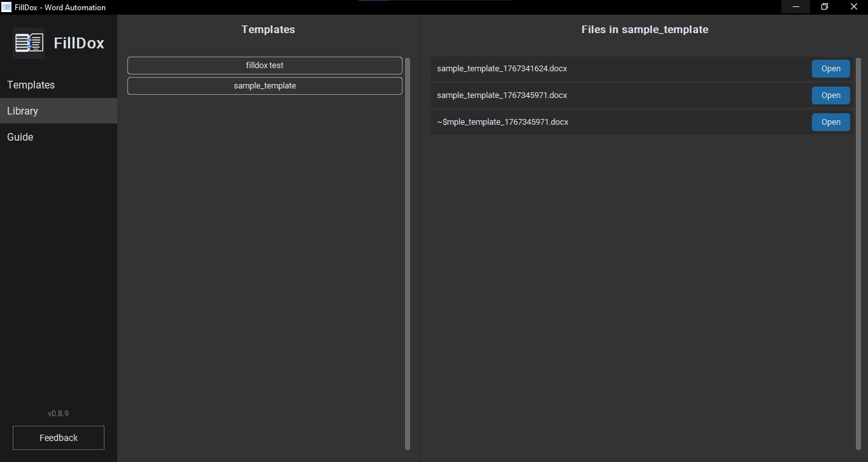Select the Library section in sidebar
Screen dimensions: 868x462
pos(22,111)
